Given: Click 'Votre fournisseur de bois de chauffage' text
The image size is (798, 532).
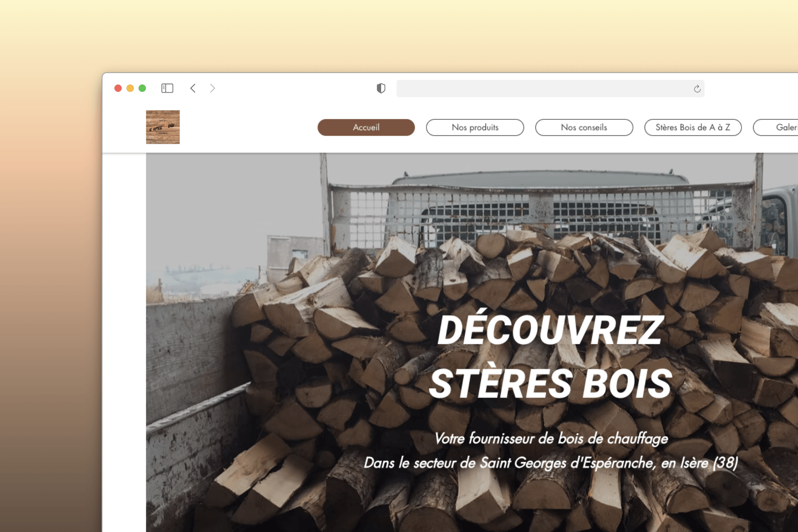Looking at the screenshot, I should 551,438.
